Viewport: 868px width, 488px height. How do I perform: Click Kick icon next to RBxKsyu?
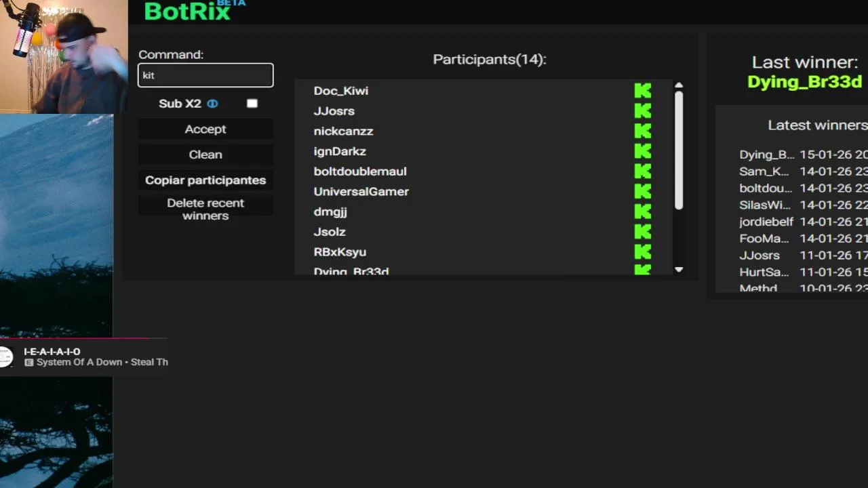[643, 251]
